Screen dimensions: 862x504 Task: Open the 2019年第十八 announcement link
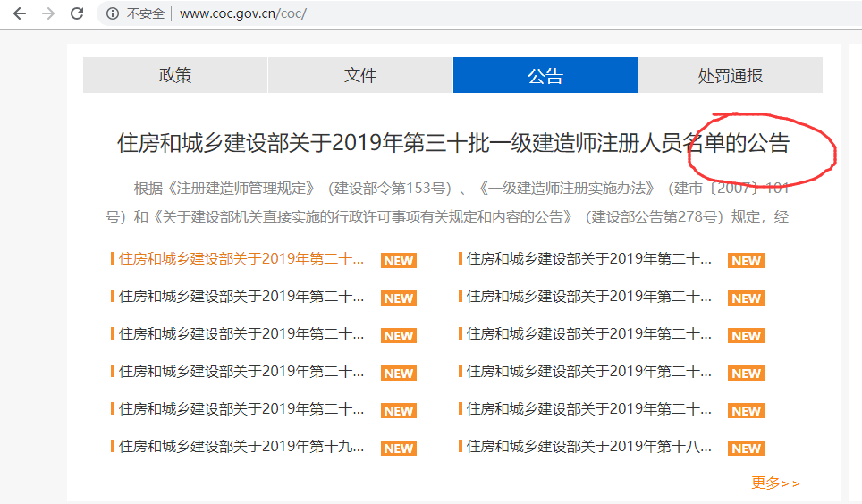(x=588, y=446)
